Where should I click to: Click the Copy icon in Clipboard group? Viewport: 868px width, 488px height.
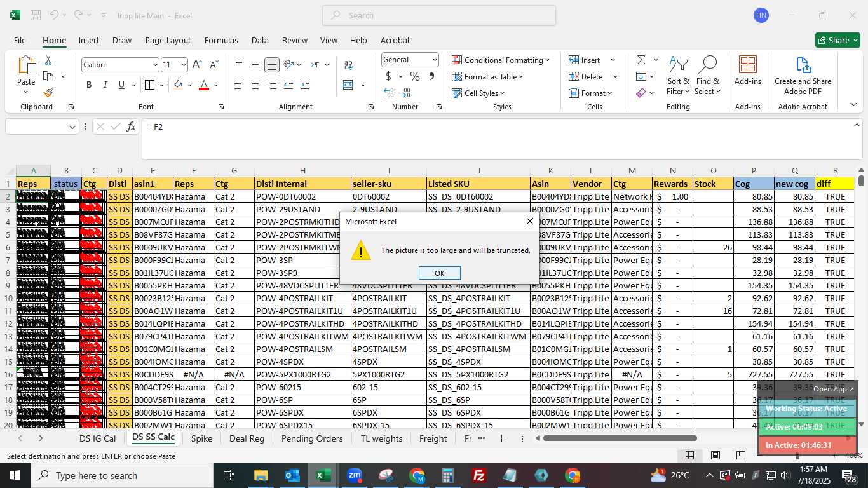(48, 76)
